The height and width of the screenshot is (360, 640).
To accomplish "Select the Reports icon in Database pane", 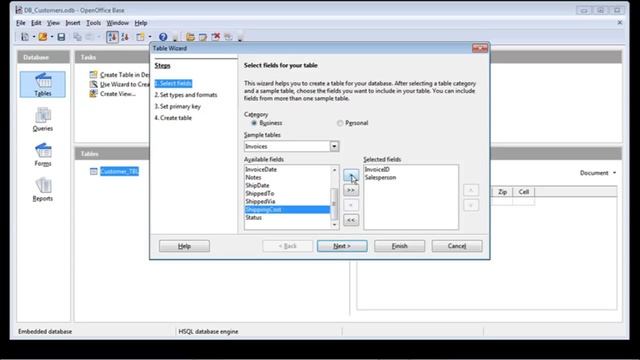I will (x=42, y=189).
